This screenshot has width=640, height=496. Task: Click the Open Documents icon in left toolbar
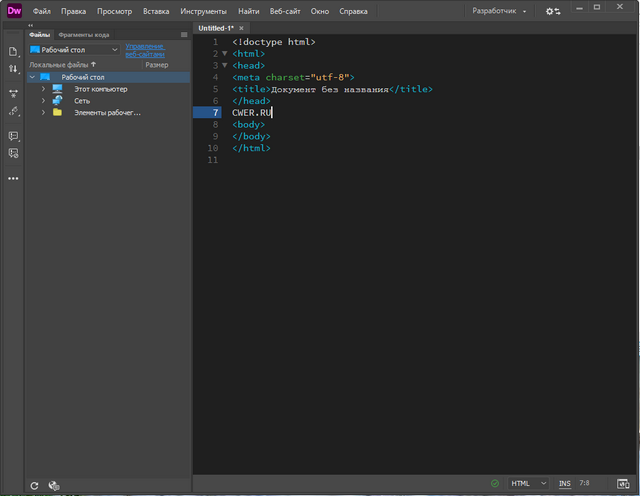pyautogui.click(x=13, y=51)
